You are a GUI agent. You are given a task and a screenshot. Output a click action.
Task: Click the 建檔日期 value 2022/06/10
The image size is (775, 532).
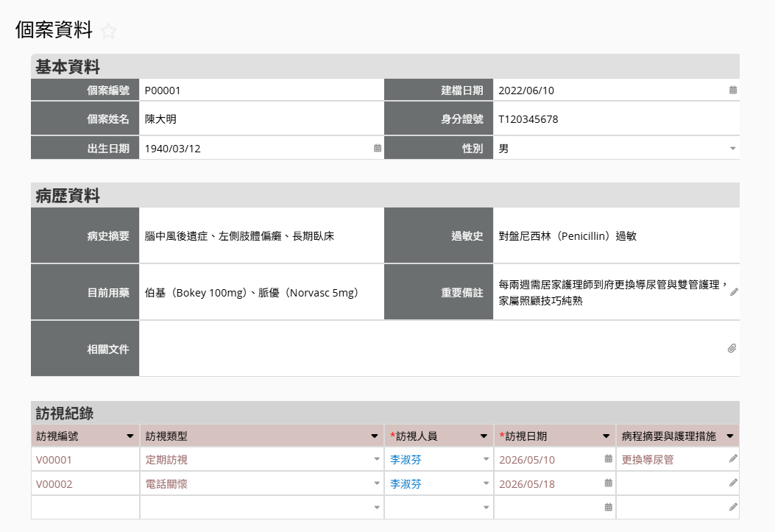[x=526, y=91]
